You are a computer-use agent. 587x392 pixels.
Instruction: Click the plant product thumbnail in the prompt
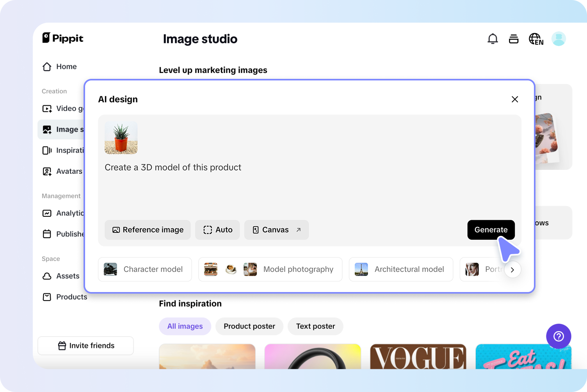(x=121, y=137)
